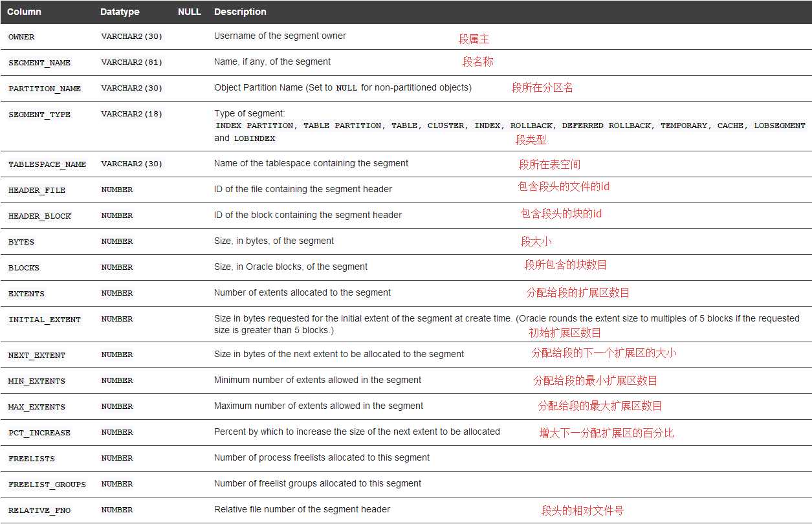The height and width of the screenshot is (524, 812).
Task: Select the TABLESPACE_NAME column name
Action: [x=47, y=164]
